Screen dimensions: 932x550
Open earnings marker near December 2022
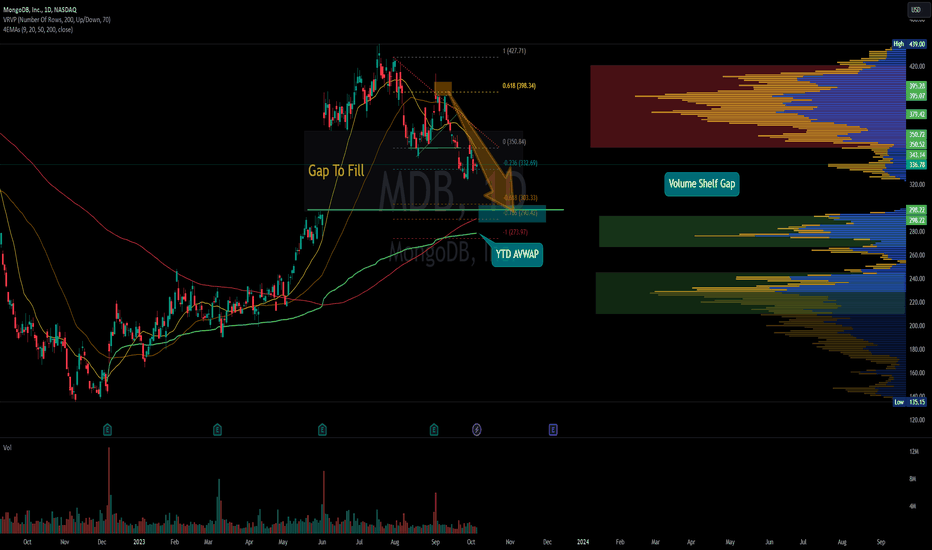point(108,429)
